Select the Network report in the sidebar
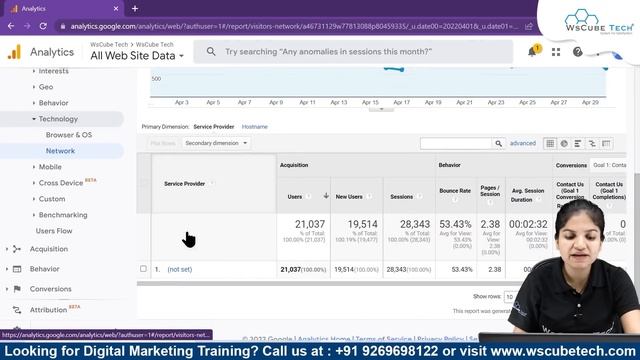Viewport: 640px width, 360px height. pos(60,151)
